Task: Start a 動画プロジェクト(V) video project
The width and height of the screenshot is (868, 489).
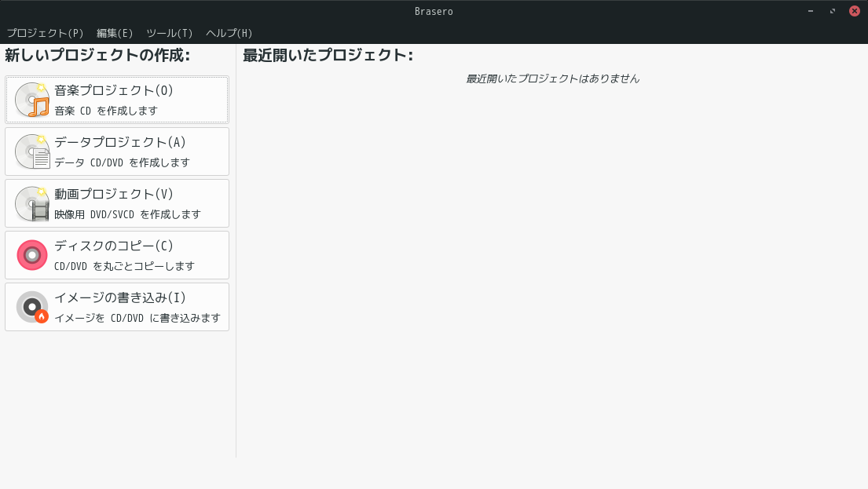Action: tap(117, 203)
